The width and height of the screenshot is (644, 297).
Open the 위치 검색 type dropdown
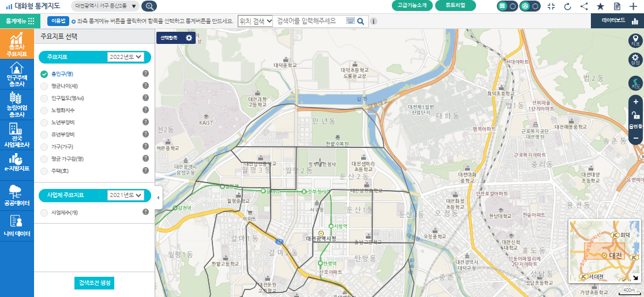coord(254,21)
